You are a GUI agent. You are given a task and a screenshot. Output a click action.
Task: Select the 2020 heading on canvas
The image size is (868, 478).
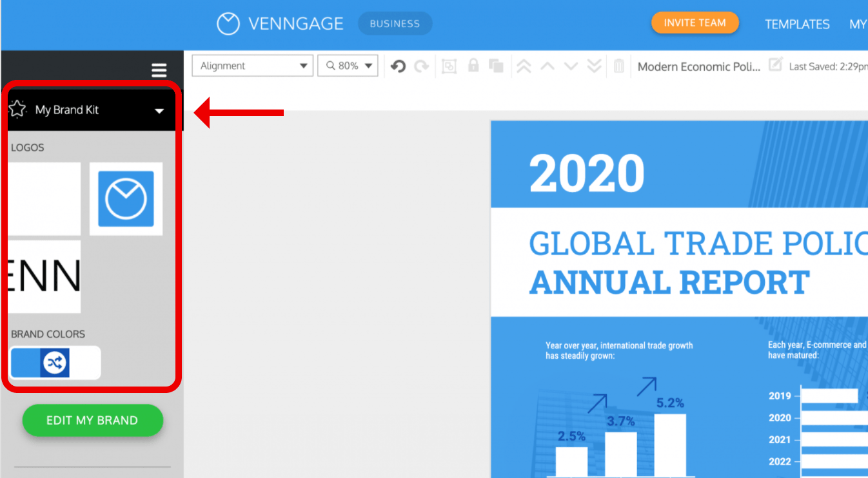587,173
